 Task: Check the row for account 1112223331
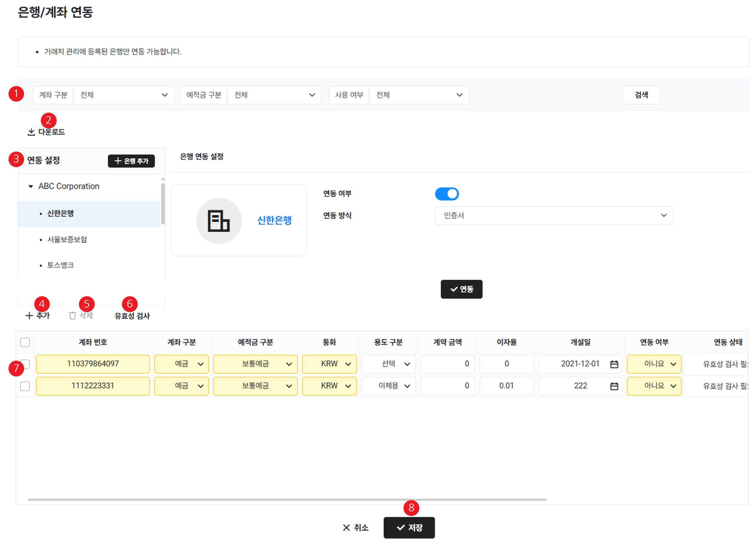[x=25, y=386]
